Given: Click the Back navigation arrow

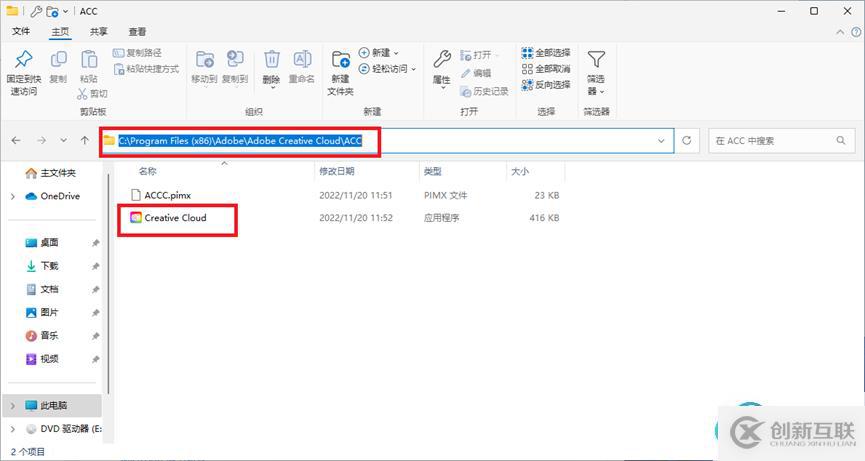Looking at the screenshot, I should pyautogui.click(x=16, y=141).
